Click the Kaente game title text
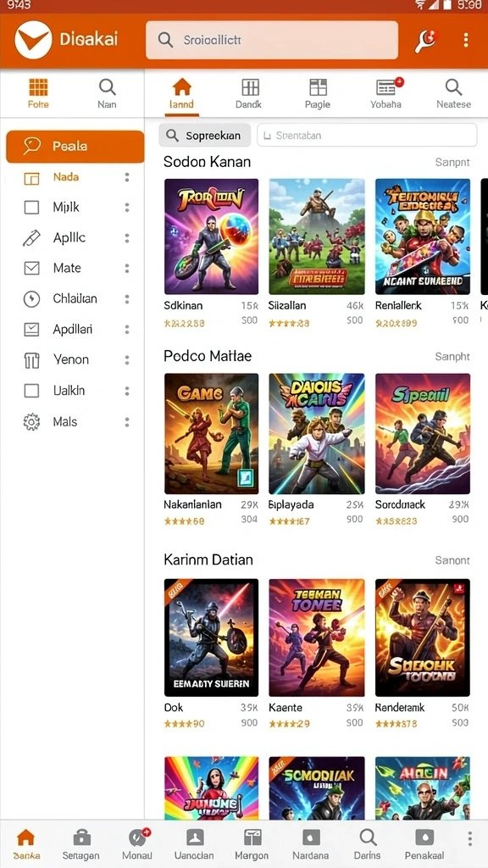488x868 pixels. tap(285, 708)
